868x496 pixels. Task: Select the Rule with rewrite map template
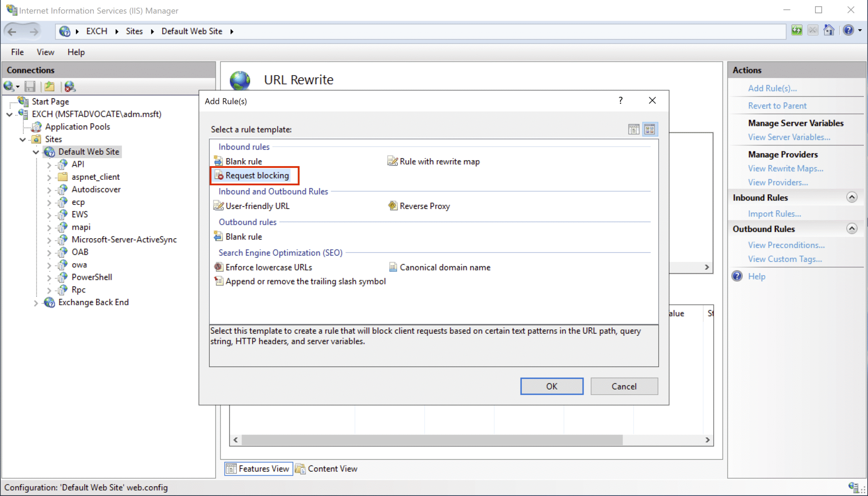point(440,161)
